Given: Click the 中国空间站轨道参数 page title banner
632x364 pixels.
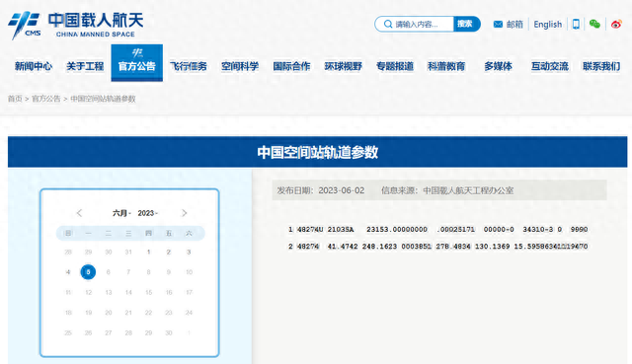Looking at the screenshot, I should [318, 152].
